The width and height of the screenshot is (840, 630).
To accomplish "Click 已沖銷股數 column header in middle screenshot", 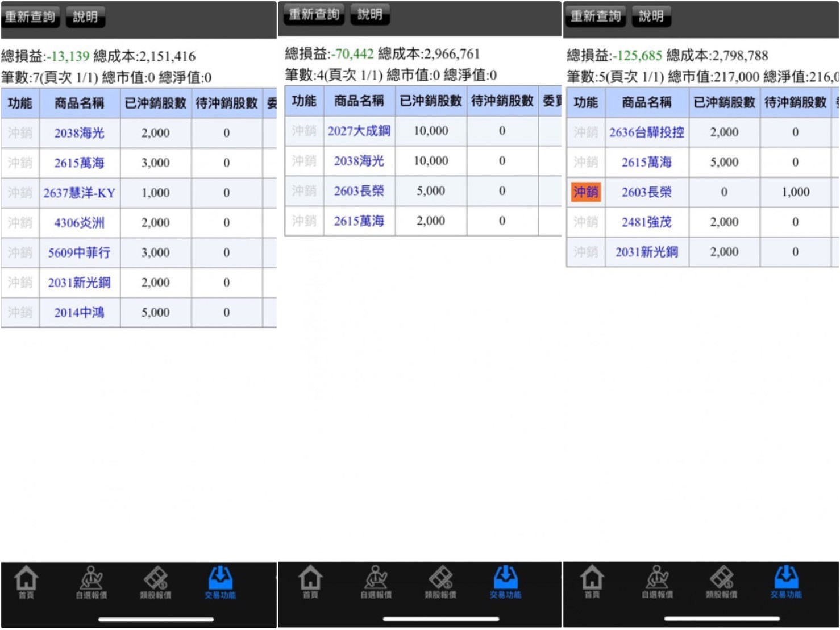I will 431,101.
